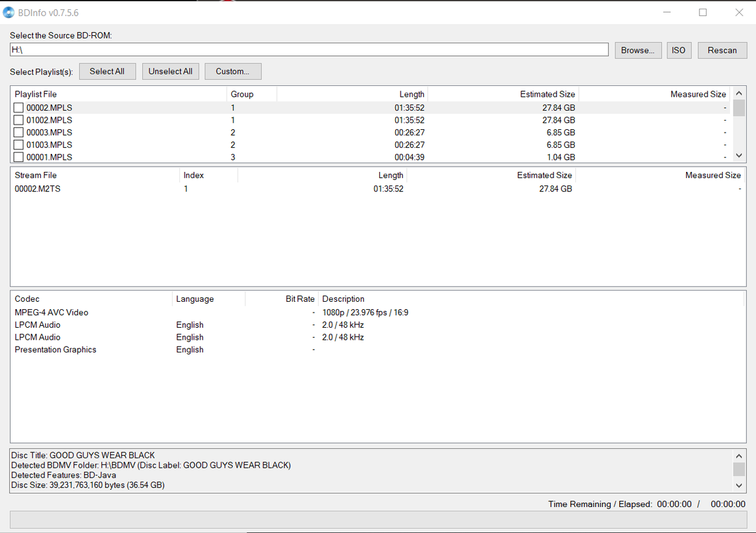Viewport: 756px width, 533px height.
Task: Click the Browse... button
Action: [638, 50]
